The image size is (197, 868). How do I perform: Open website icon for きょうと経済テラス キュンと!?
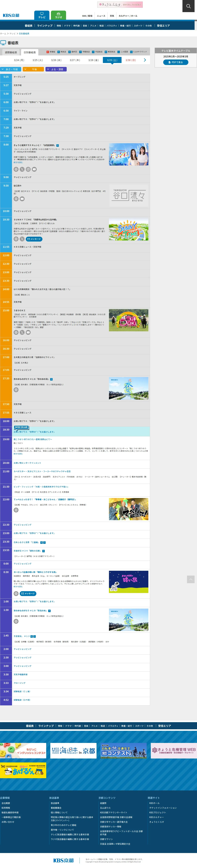16,169
